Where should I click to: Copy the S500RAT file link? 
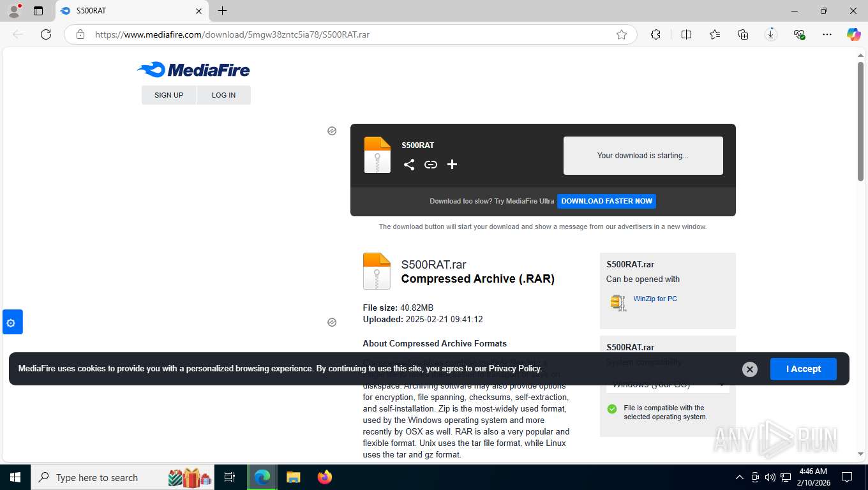pyautogui.click(x=431, y=165)
